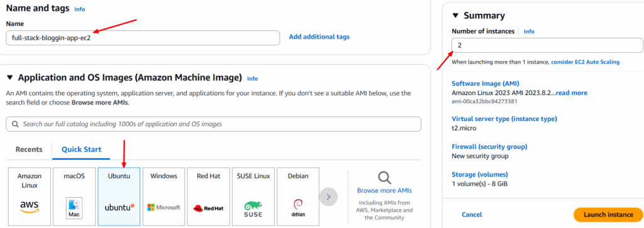The image size is (644, 228).
Task: Select the Amazon Linux AMI tile
Action: click(30, 197)
